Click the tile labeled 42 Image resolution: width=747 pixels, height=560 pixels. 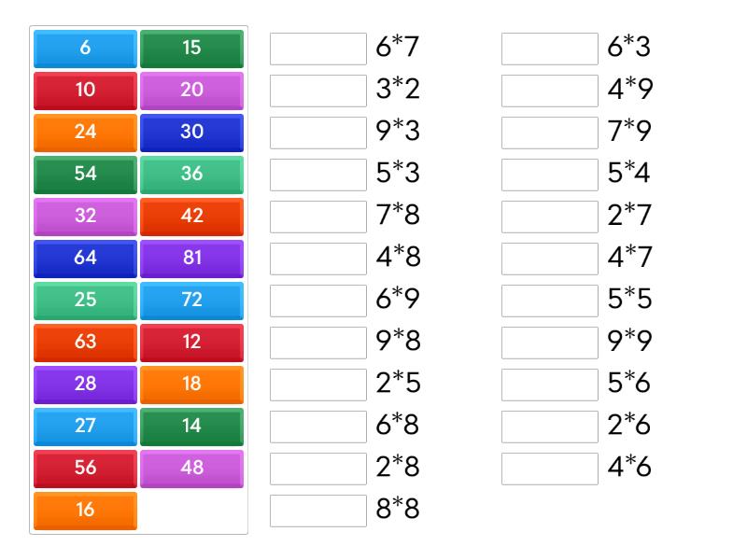coord(191,217)
